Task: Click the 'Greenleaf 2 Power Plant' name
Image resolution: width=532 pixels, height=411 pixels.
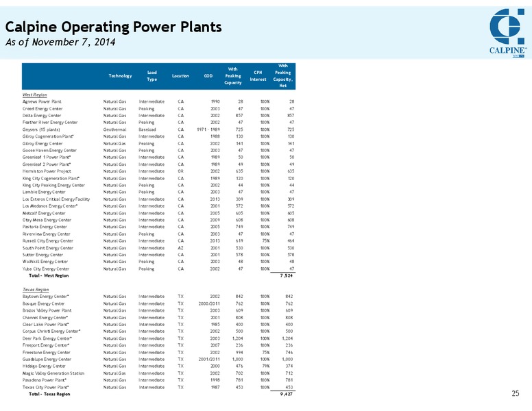Action: click(x=47, y=164)
